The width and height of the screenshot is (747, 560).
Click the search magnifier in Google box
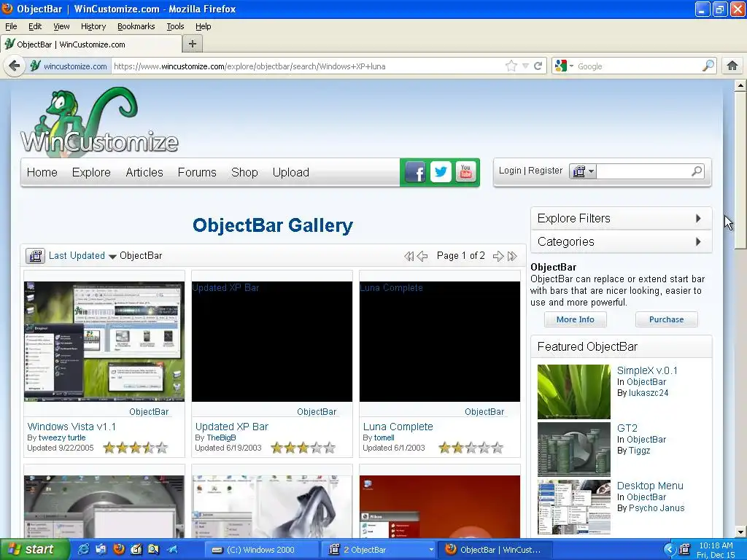coord(708,66)
